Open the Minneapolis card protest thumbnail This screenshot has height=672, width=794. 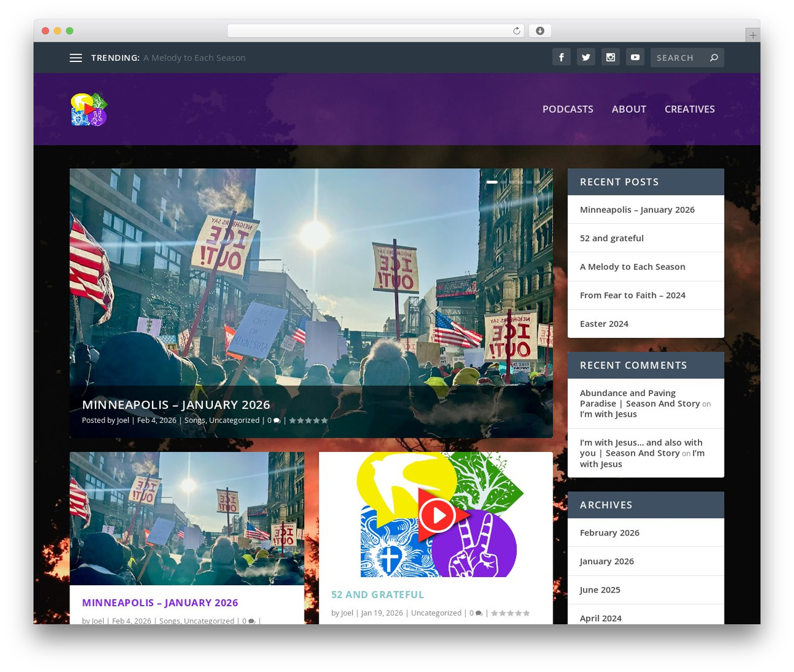click(187, 518)
